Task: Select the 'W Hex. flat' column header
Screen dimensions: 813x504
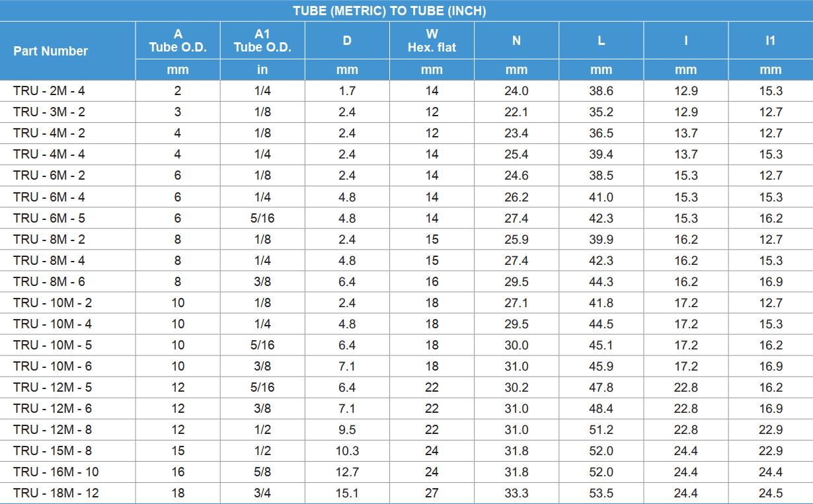Action: (x=432, y=40)
